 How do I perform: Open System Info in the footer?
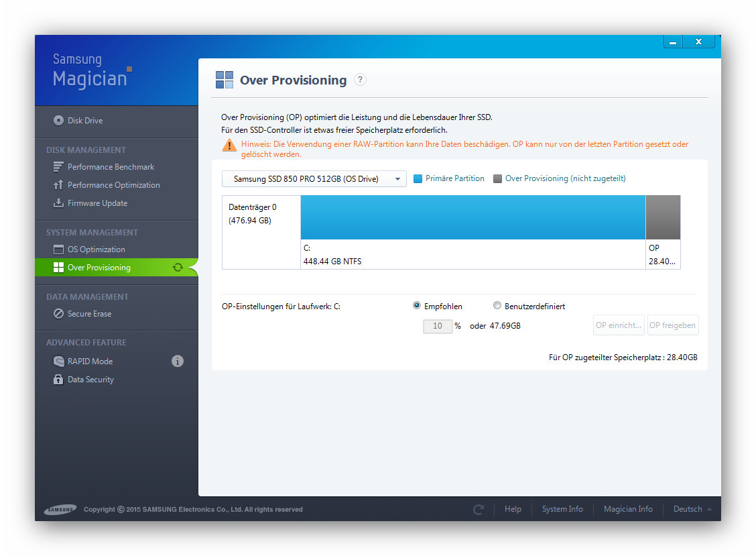pos(562,509)
